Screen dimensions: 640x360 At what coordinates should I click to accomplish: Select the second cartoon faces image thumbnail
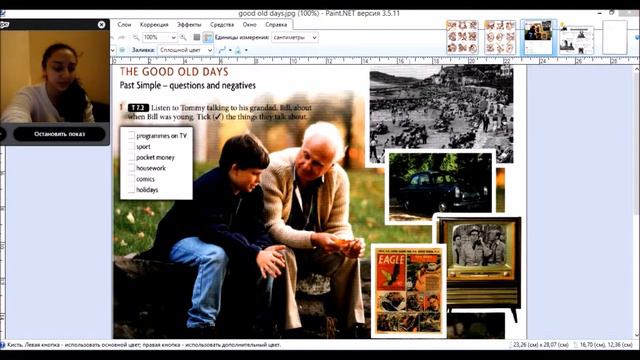click(x=500, y=38)
